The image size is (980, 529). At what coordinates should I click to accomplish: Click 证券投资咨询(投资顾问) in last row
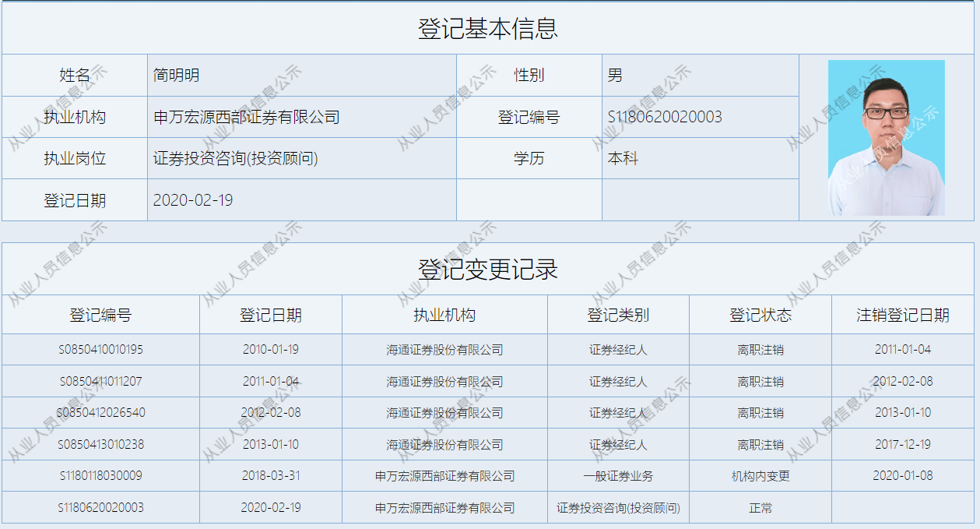(x=620, y=507)
